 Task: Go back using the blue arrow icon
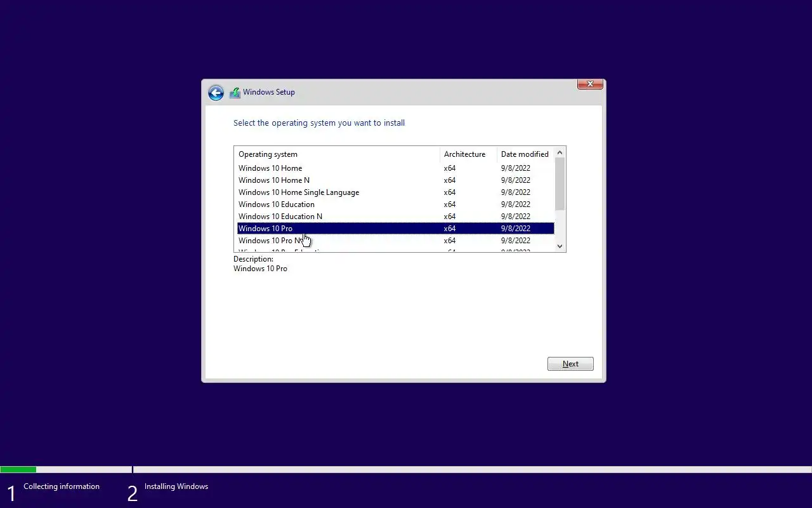pos(216,93)
